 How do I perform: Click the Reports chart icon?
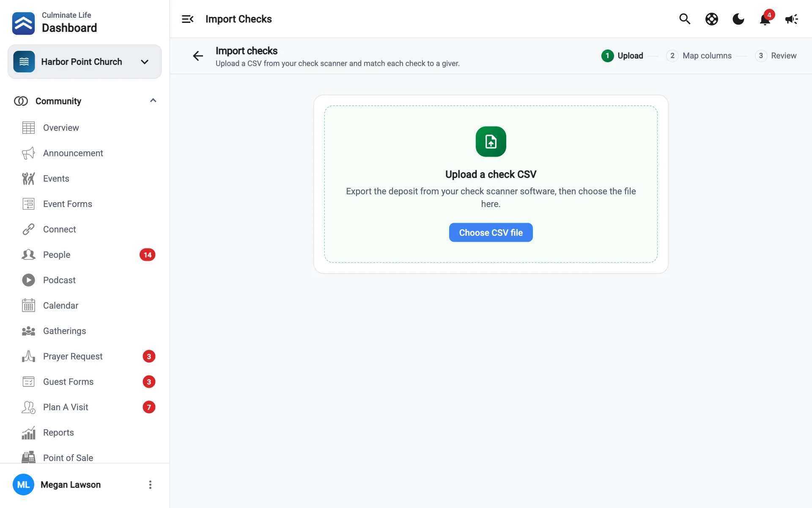pos(28,433)
